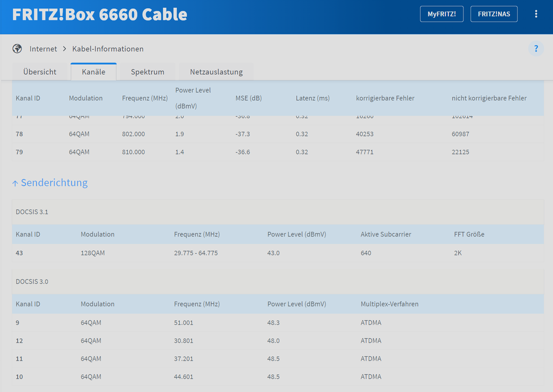Viewport: 553px width, 392px height.
Task: Click FRITZ!Box 6660 Cable logo title
Action: 100,14
